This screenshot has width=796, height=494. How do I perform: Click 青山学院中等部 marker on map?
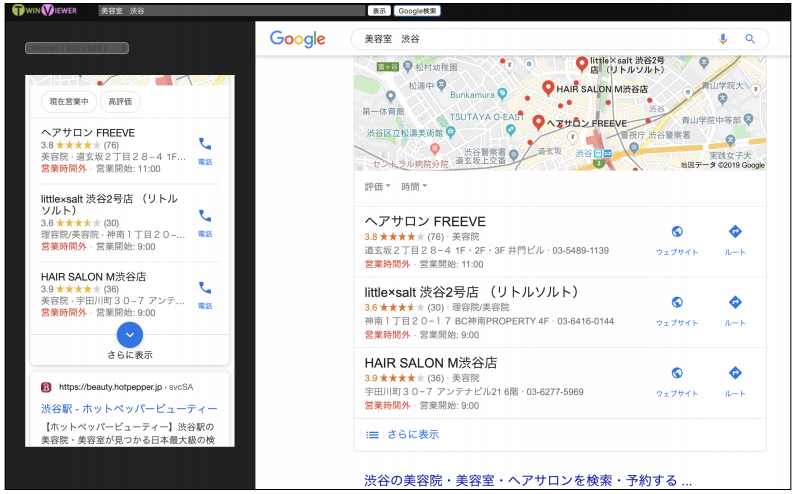748,120
